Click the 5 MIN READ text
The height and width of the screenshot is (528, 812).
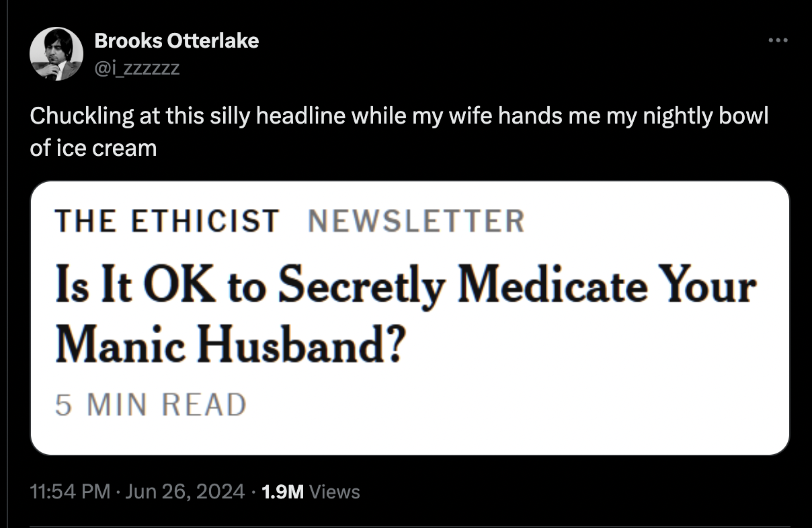[151, 404]
